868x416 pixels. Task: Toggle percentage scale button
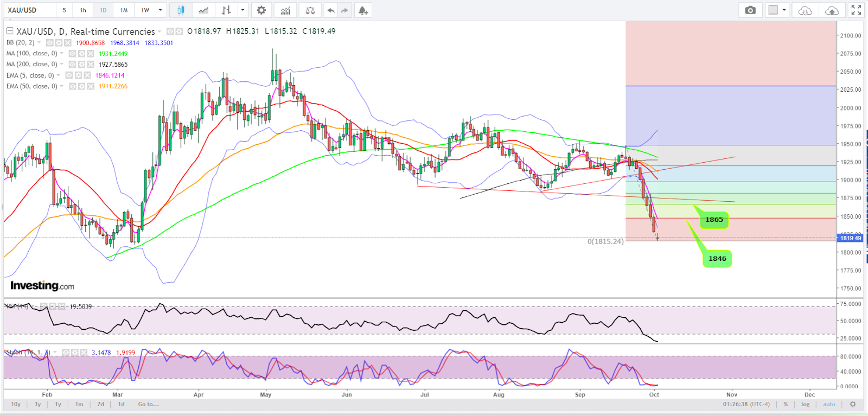pos(786,404)
